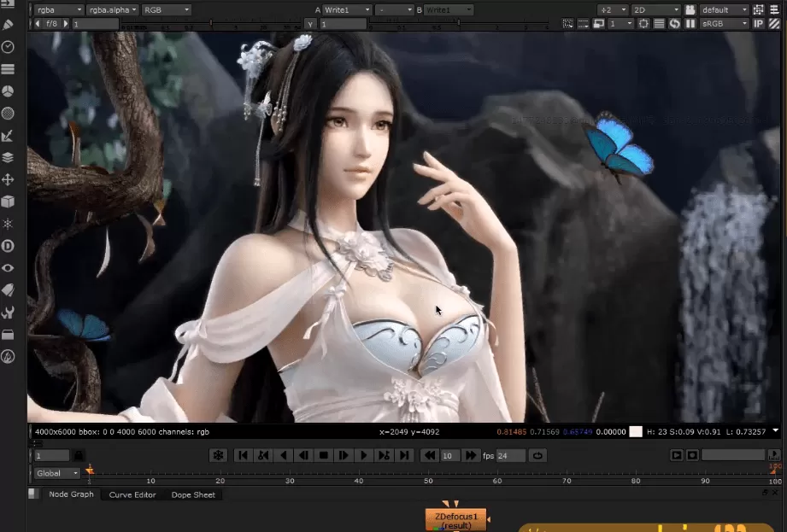
Task: Switch to the Curve Editor tab
Action: coord(132,494)
